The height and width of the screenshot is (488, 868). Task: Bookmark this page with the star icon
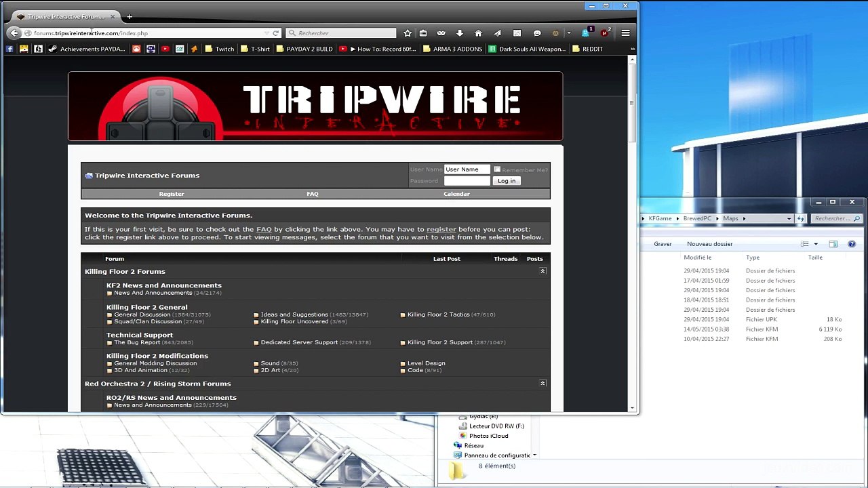[408, 33]
